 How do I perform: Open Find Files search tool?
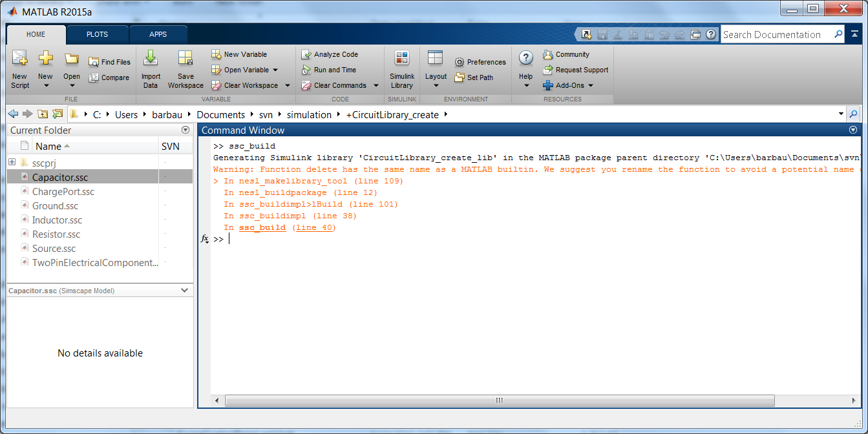[110, 61]
